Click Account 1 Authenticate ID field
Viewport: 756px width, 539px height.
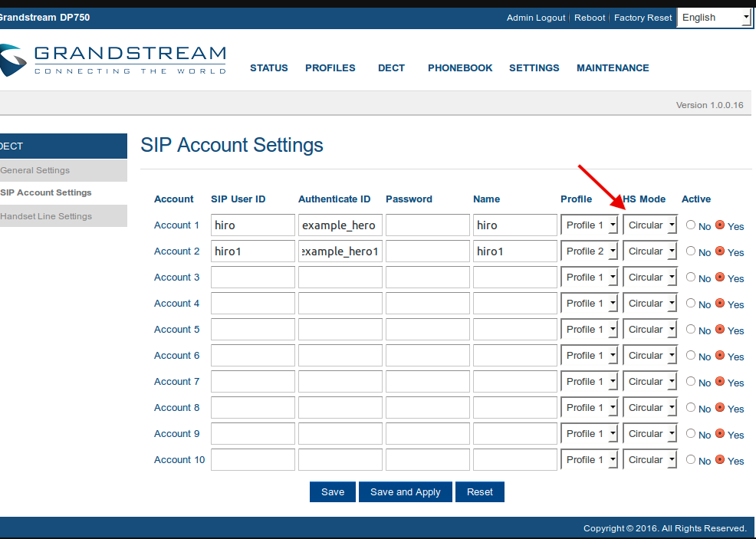pos(340,225)
